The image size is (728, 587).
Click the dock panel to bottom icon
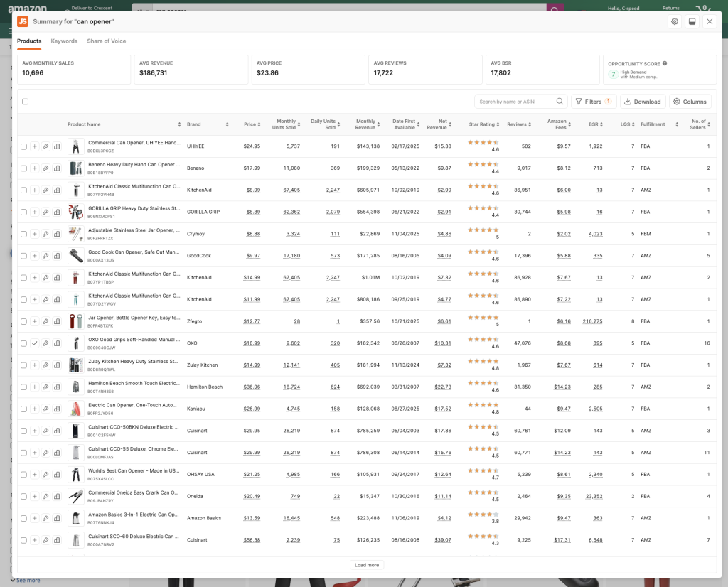tap(692, 21)
